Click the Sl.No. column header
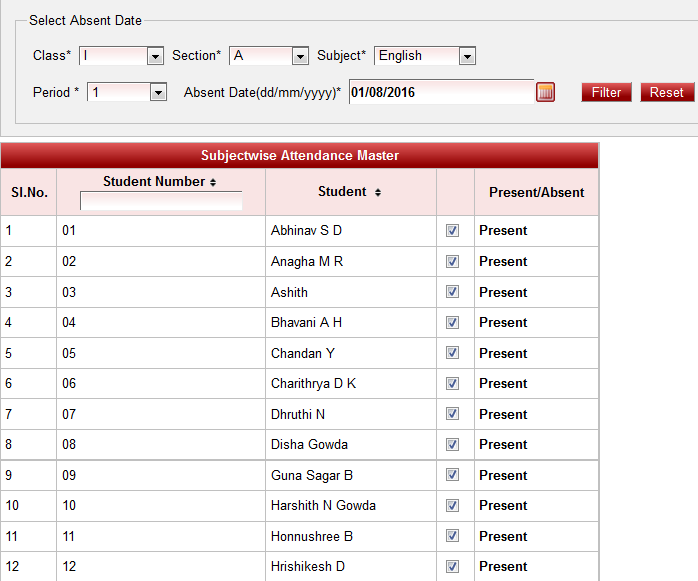 click(29, 192)
